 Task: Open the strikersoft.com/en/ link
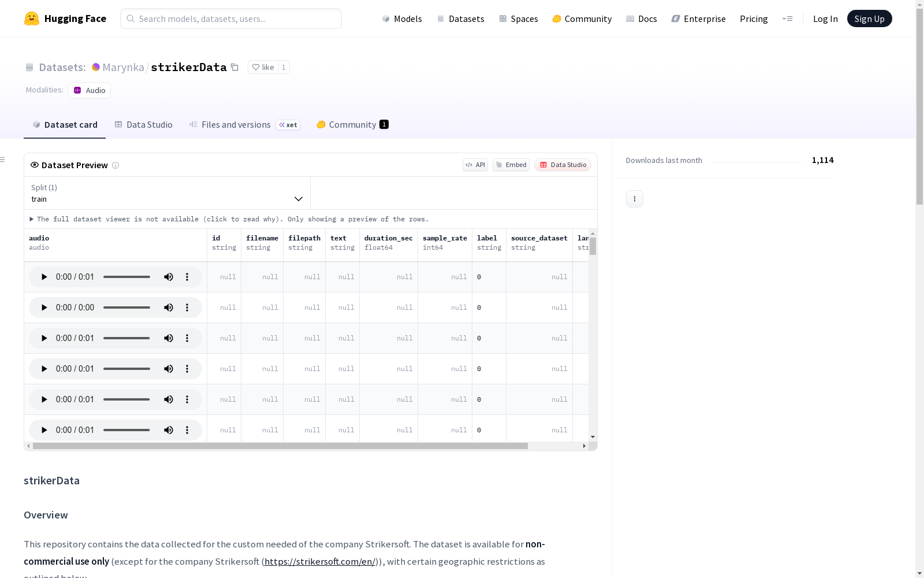click(320, 561)
